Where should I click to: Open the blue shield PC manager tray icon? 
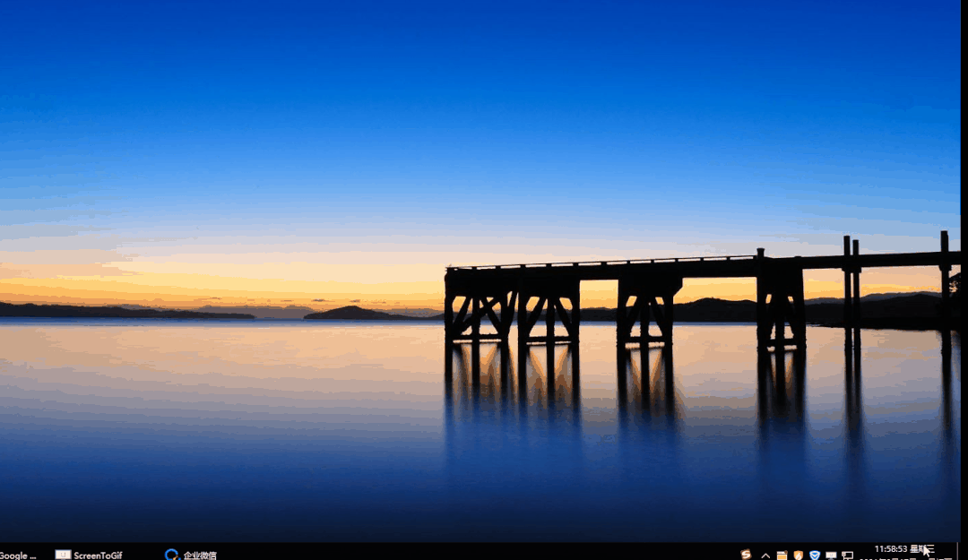[814, 556]
